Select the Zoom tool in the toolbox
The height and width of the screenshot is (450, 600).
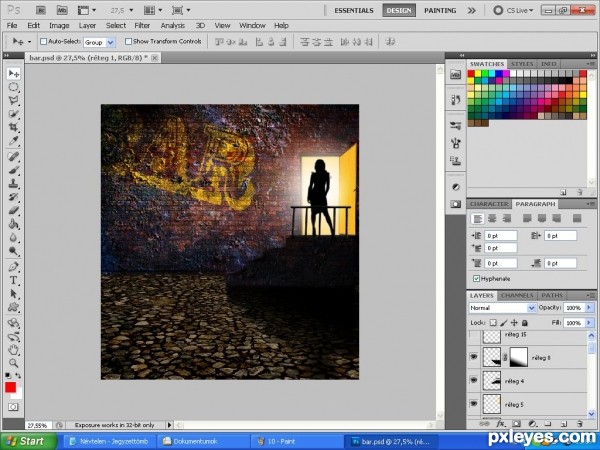13,363
